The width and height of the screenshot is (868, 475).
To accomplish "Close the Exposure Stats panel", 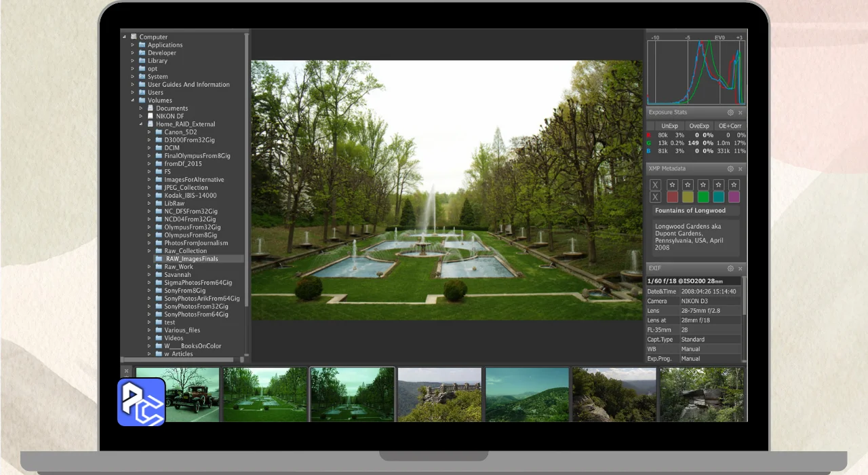I will click(x=741, y=113).
